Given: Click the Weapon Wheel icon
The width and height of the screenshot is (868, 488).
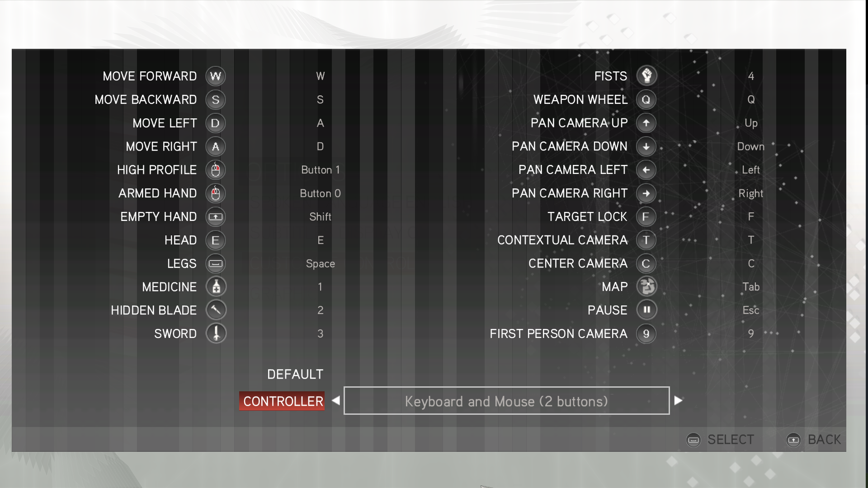Looking at the screenshot, I should pyautogui.click(x=646, y=99).
